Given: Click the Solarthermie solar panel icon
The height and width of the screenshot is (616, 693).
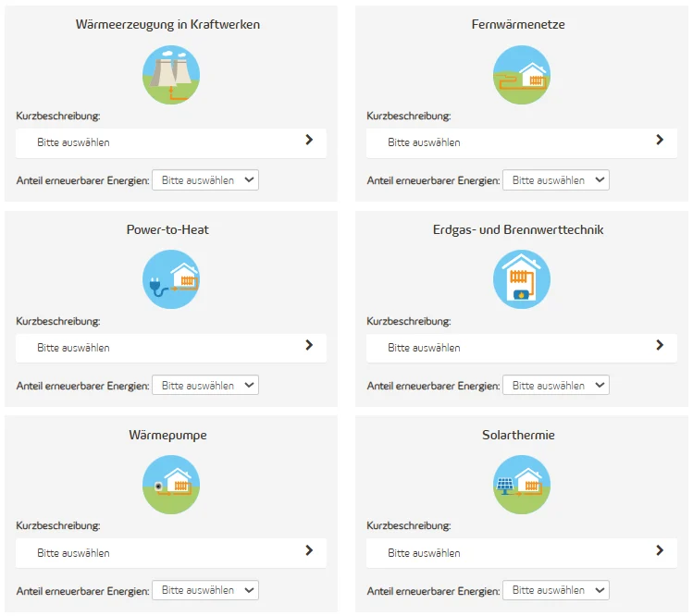Looking at the screenshot, I should click(x=521, y=485).
